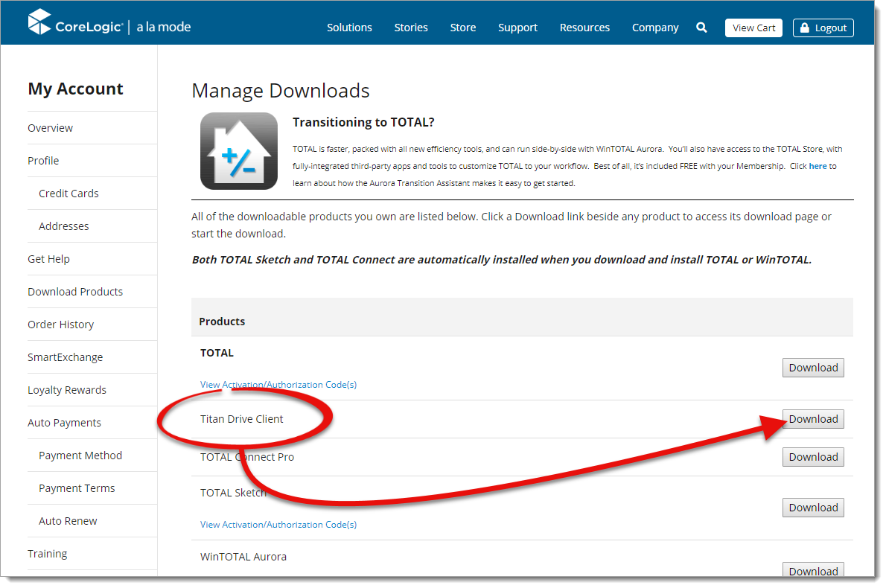This screenshot has height=588, width=886.
Task: Open SmartExchange from the sidebar
Action: coord(66,357)
